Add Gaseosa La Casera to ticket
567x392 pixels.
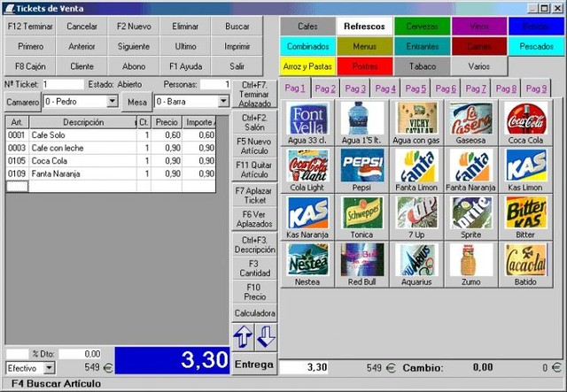coord(471,123)
